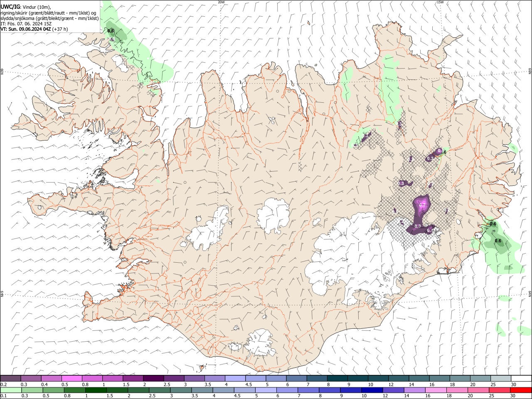Pick the light grey snow swatch labeled 25

point(500,379)
